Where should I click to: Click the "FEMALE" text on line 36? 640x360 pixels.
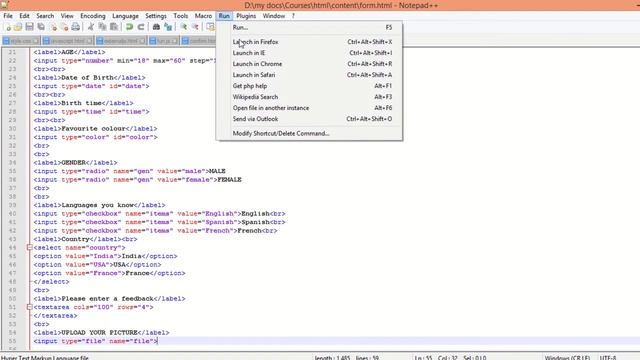[x=229, y=180]
